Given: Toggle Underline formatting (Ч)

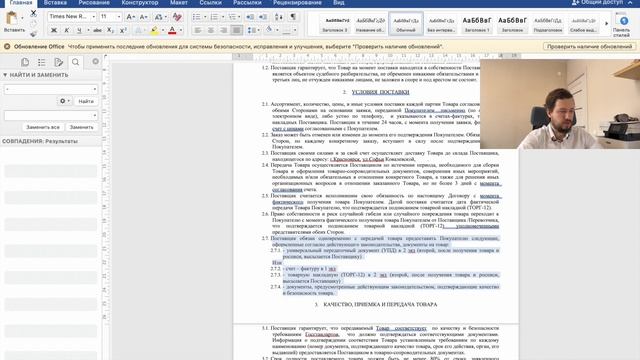Looking at the screenshot, I should click(79, 30).
